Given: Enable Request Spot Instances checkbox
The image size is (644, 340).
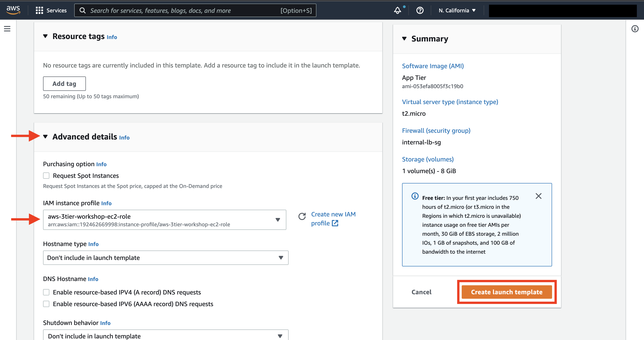Looking at the screenshot, I should [x=46, y=176].
